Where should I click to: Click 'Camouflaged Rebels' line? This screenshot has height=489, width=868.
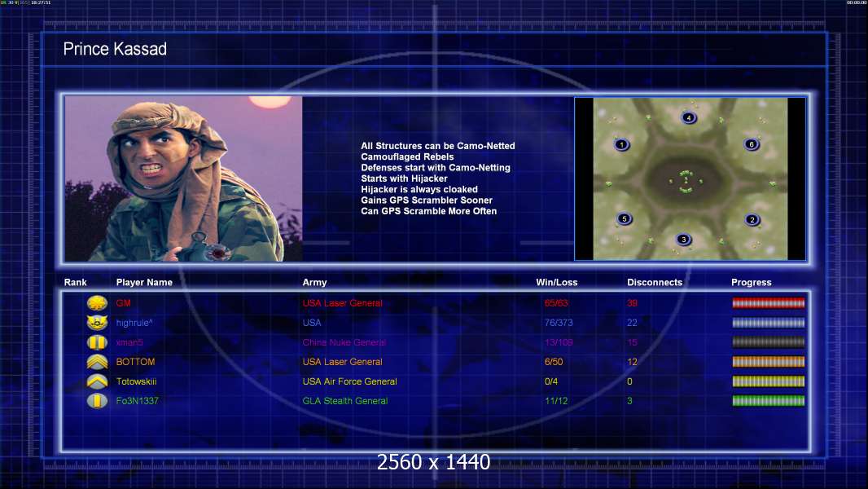pos(407,156)
